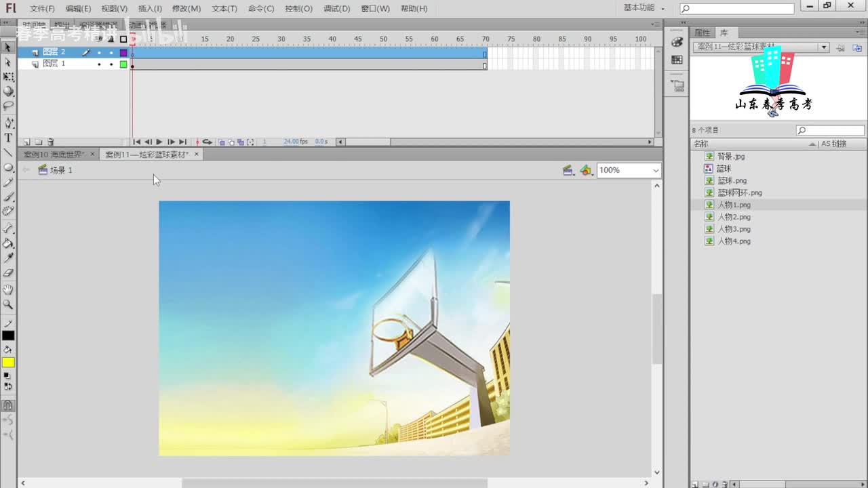Close the 案例10 海底世界 tab
The width and height of the screenshot is (868, 488).
(x=93, y=155)
